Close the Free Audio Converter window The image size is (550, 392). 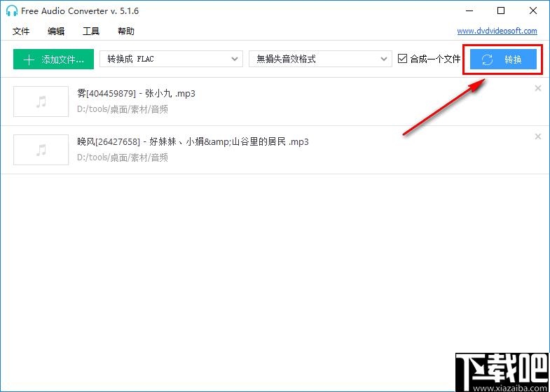click(533, 11)
